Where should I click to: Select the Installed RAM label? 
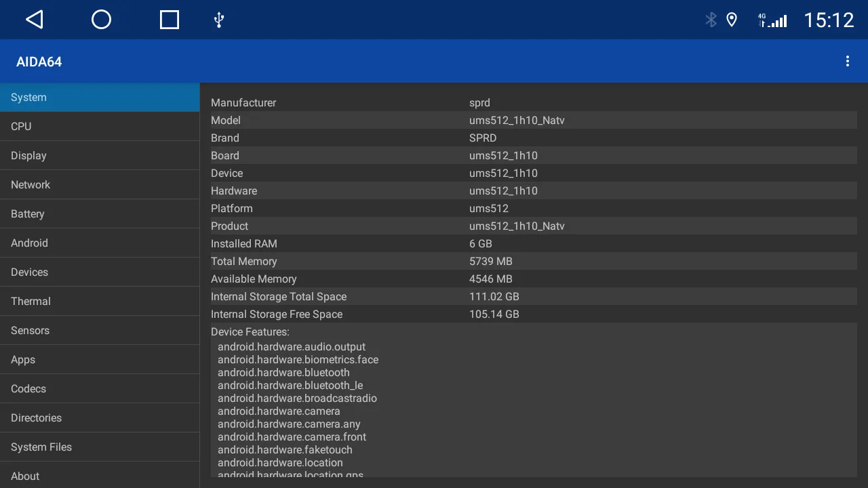pyautogui.click(x=244, y=244)
